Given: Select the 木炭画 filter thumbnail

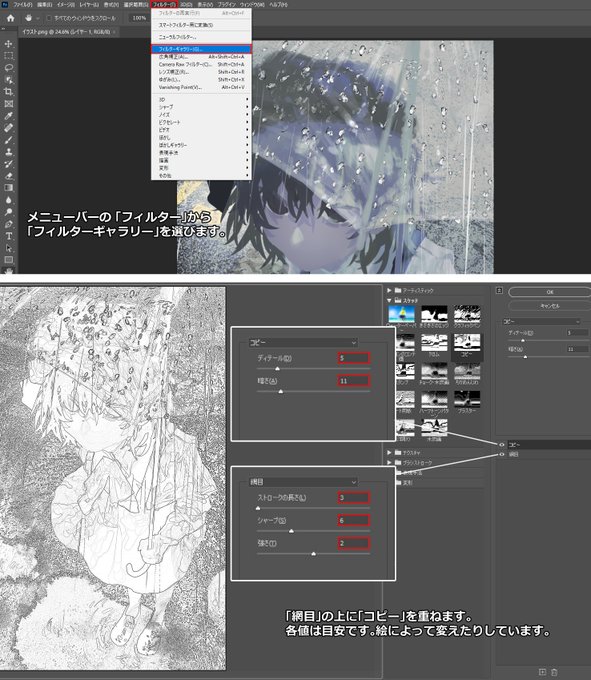Looking at the screenshot, I should click(434, 429).
